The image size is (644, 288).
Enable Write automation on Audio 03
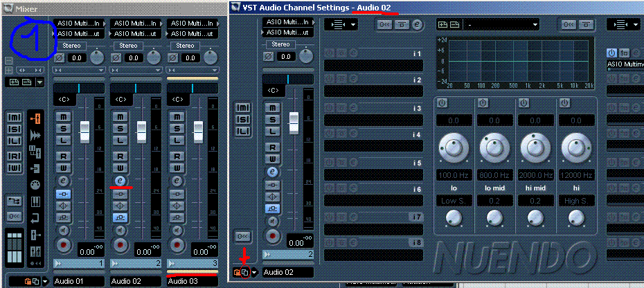tap(177, 168)
